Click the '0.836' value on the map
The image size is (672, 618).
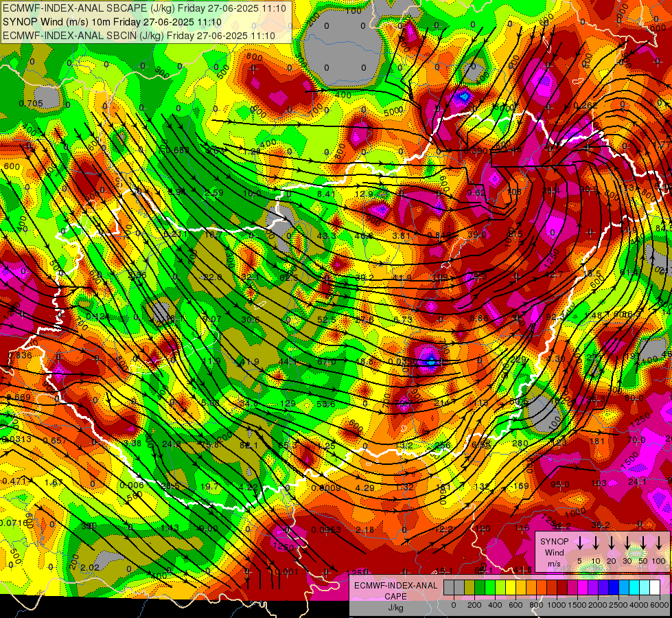click(20, 355)
